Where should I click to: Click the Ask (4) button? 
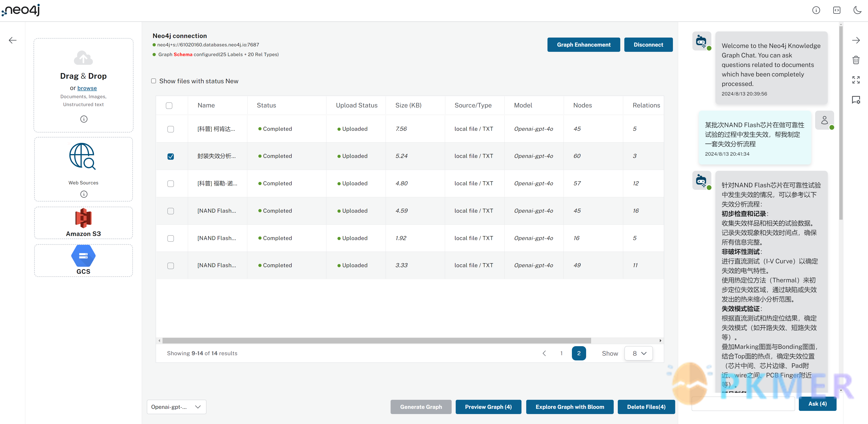point(817,404)
